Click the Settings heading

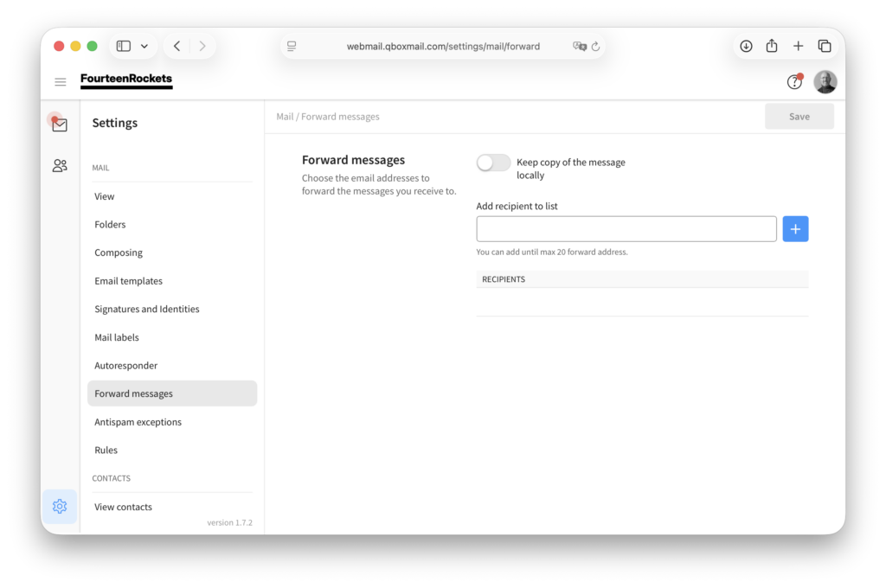[115, 123]
